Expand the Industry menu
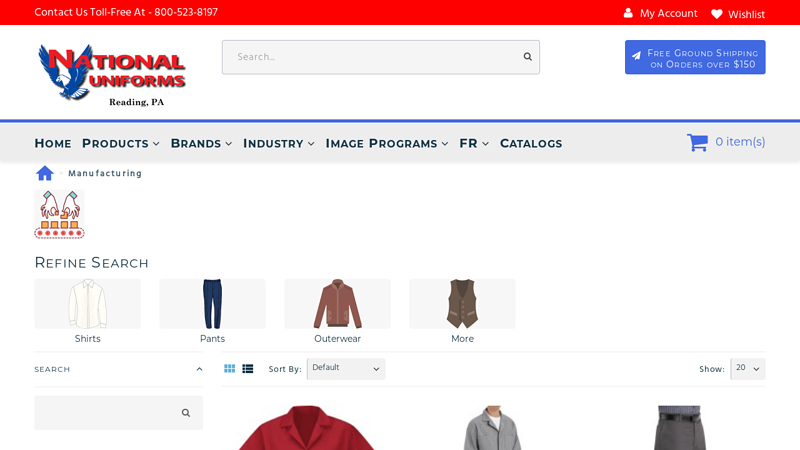The height and width of the screenshot is (450, 800). 279,143
